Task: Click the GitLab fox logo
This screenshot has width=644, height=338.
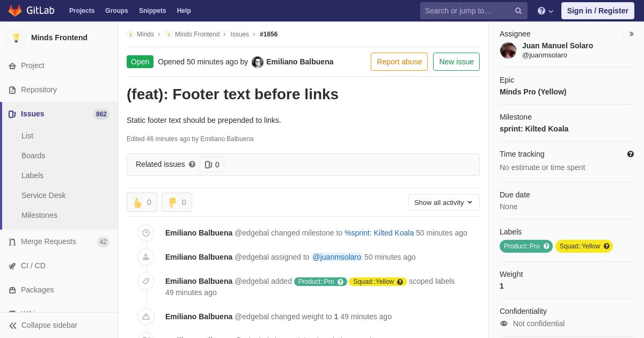Action: (x=15, y=11)
